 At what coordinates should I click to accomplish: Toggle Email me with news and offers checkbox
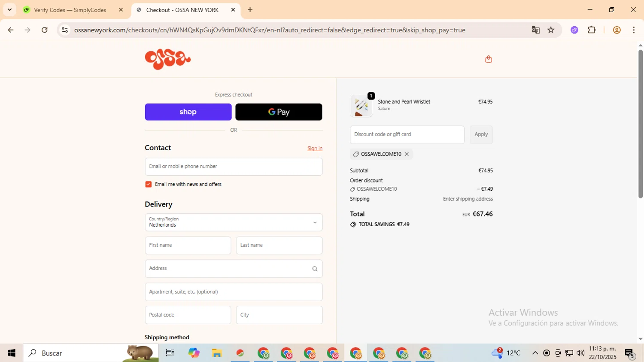coord(149,184)
